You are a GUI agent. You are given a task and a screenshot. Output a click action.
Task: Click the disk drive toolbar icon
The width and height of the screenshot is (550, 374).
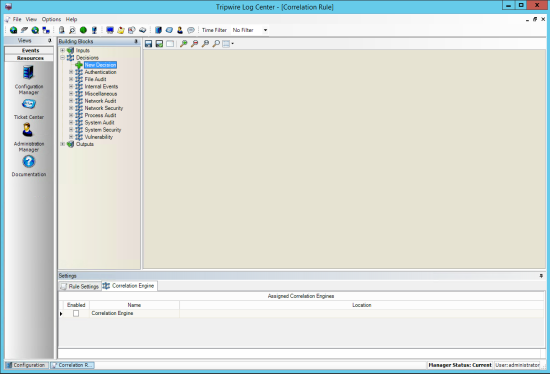(142, 30)
